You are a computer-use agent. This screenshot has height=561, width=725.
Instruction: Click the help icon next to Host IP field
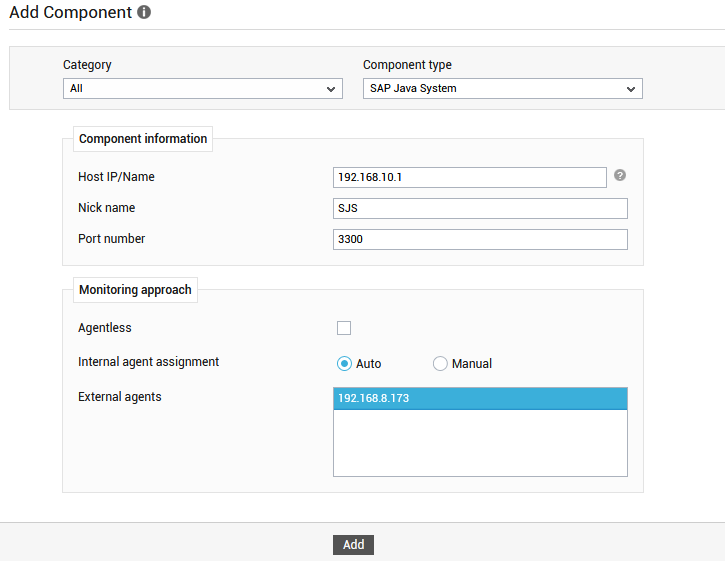coord(620,175)
